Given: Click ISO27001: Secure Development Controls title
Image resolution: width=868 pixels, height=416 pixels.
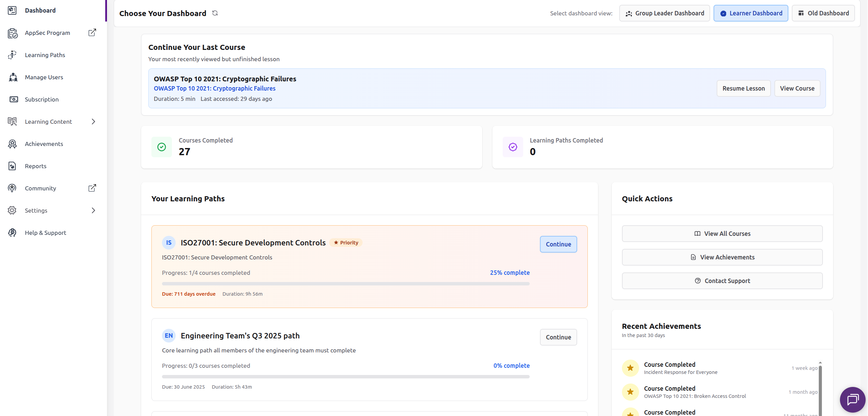Looking at the screenshot, I should (253, 243).
